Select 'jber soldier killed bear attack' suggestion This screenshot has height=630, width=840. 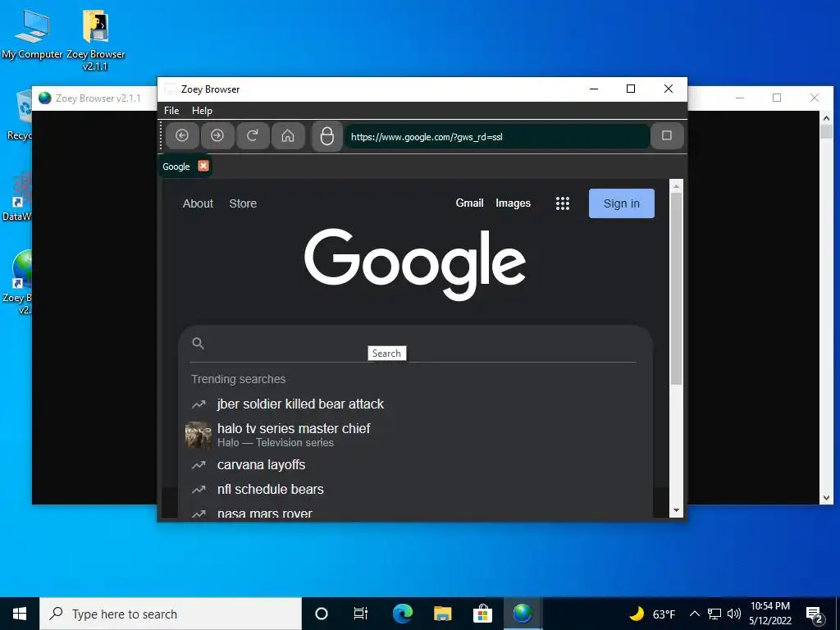click(300, 404)
